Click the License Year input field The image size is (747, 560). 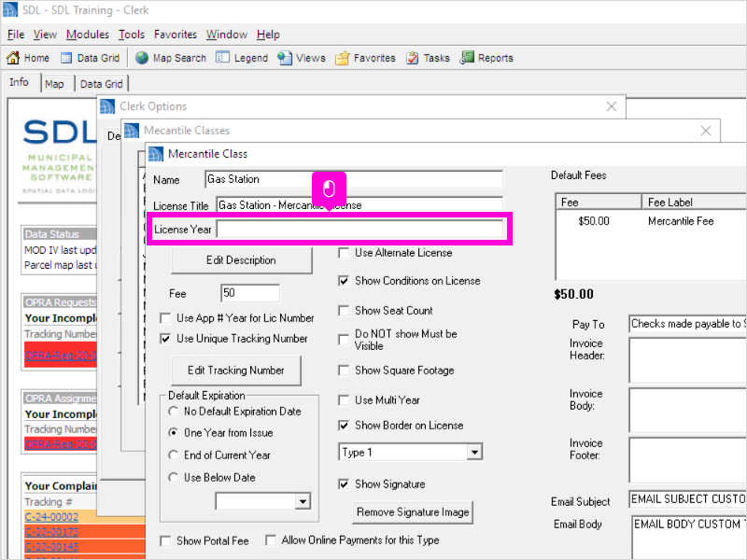pyautogui.click(x=359, y=230)
